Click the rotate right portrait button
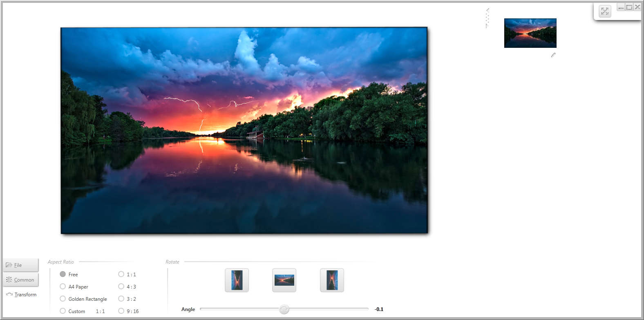 [x=332, y=280]
